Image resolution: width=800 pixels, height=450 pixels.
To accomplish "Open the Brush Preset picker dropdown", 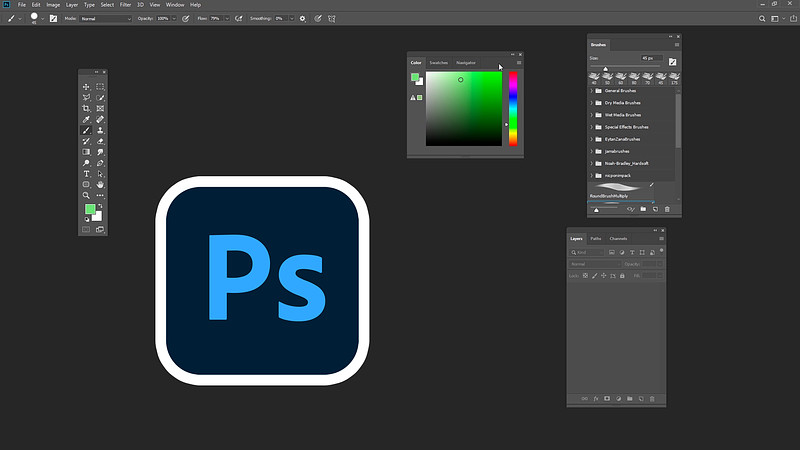I will tap(42, 19).
